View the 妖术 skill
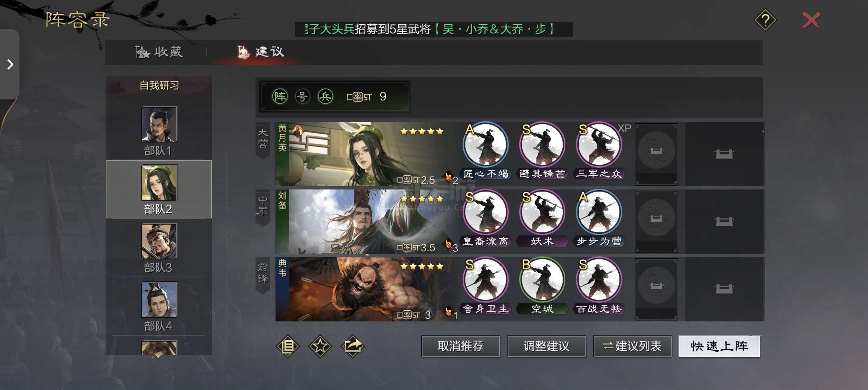 542,218
